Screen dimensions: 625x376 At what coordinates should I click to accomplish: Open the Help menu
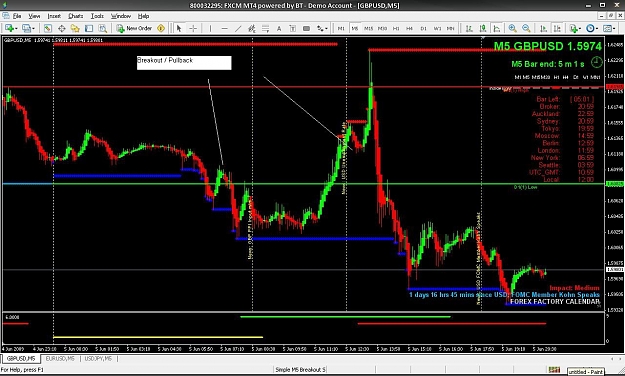tap(143, 16)
